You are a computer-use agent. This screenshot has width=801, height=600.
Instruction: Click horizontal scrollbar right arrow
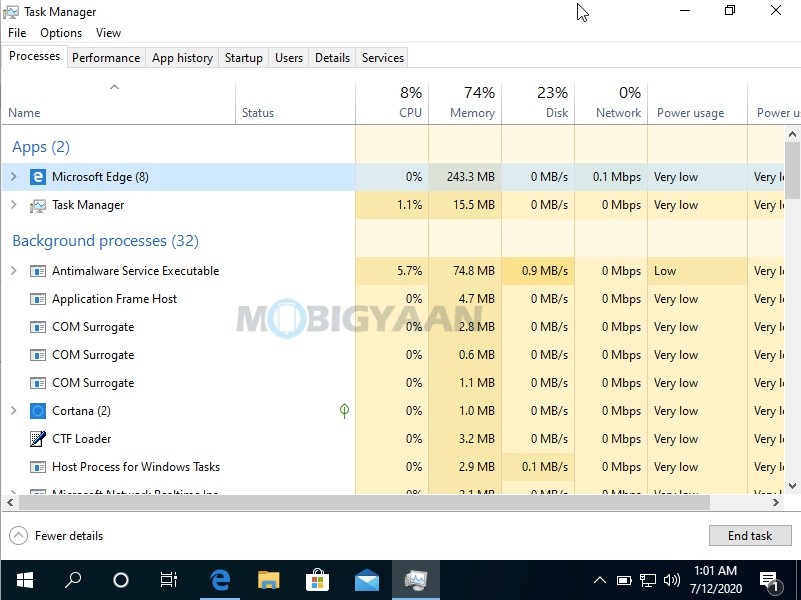tap(776, 502)
